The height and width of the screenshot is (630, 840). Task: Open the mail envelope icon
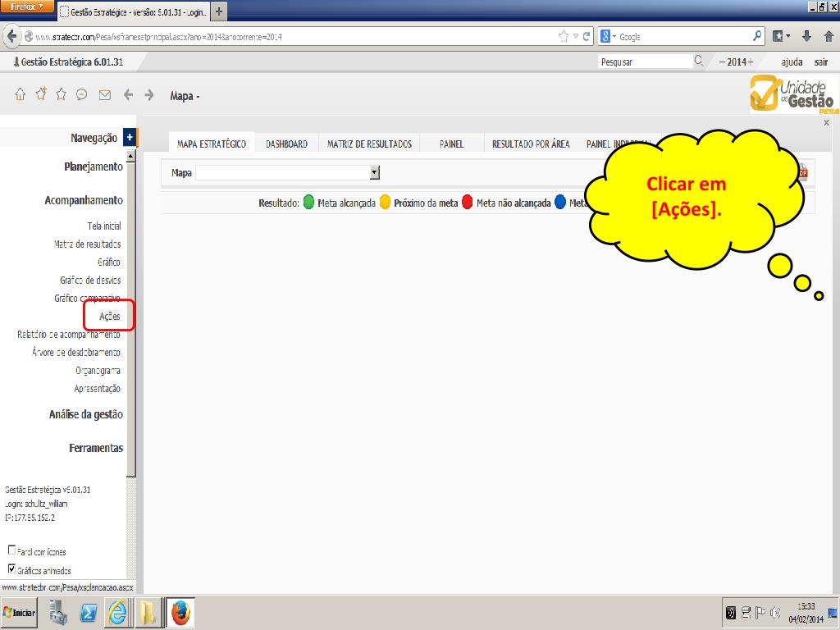(x=104, y=95)
